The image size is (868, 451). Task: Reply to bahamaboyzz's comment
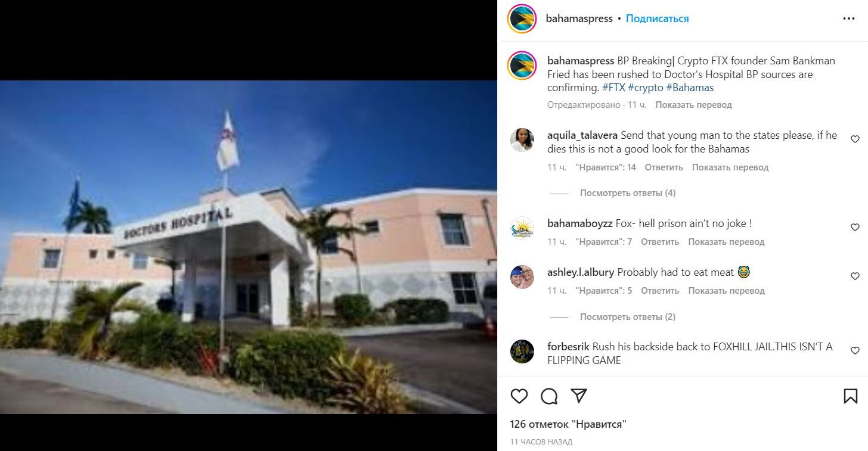point(660,242)
